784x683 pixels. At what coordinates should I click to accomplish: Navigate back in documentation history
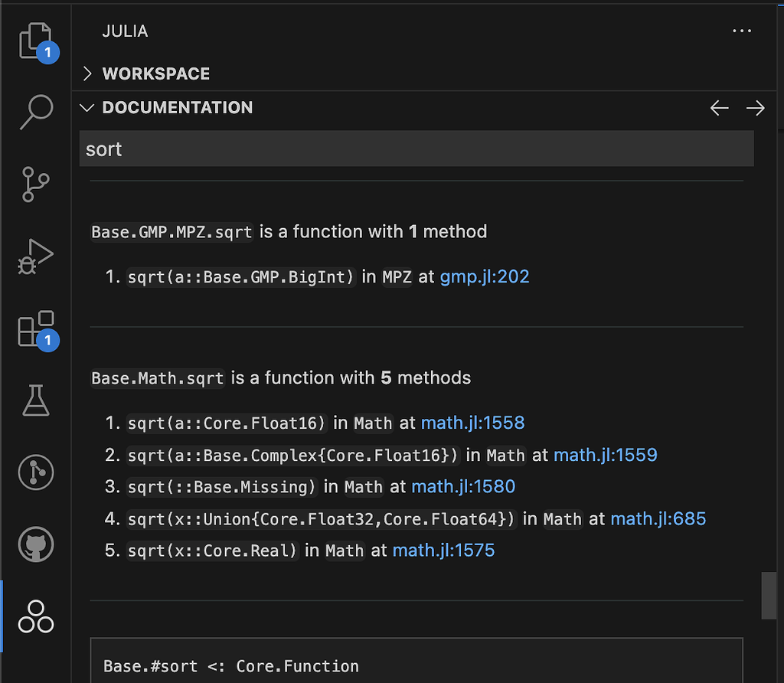[x=719, y=108]
